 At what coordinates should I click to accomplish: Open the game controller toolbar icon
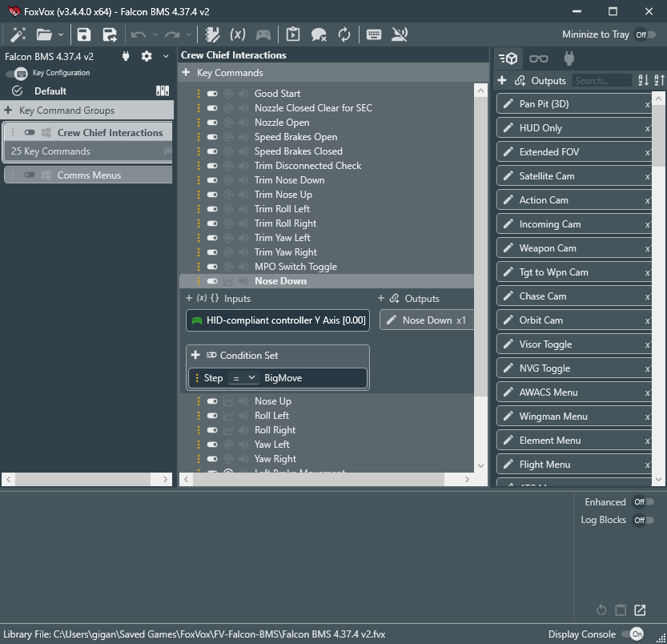pos(263,34)
